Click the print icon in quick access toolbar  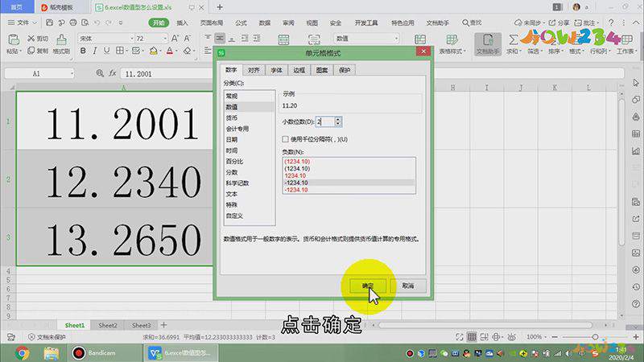pyautogui.click(x=73, y=23)
